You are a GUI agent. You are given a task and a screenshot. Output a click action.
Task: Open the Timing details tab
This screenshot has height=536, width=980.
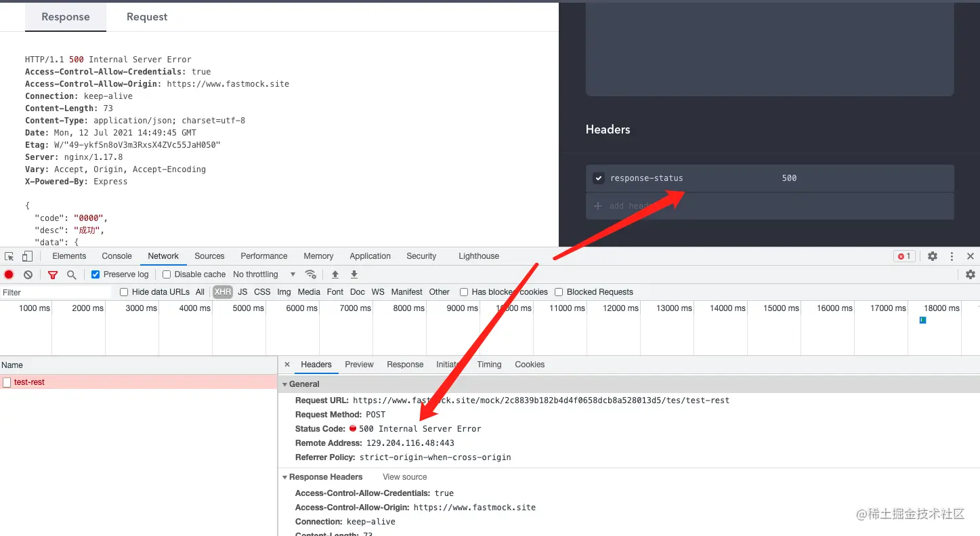tap(489, 365)
